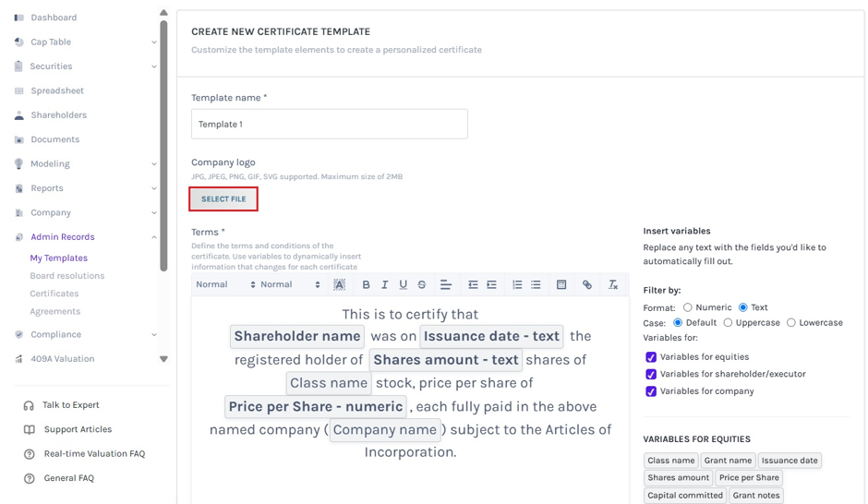
Task: Insert a numbered list
Action: tap(517, 284)
